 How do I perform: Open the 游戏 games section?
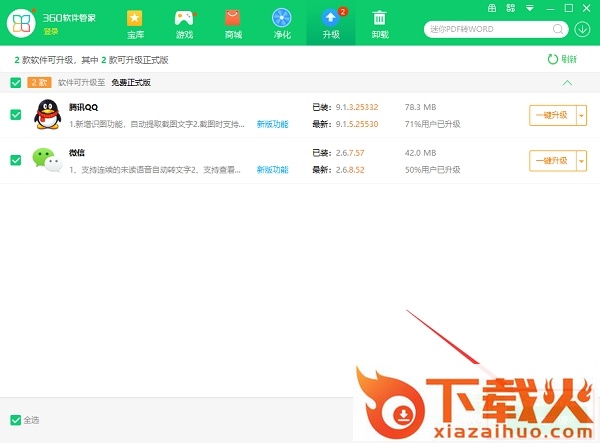183,22
